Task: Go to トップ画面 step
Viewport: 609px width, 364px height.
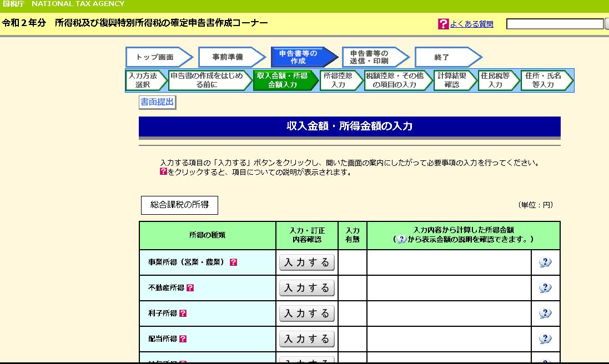Action: click(x=155, y=57)
